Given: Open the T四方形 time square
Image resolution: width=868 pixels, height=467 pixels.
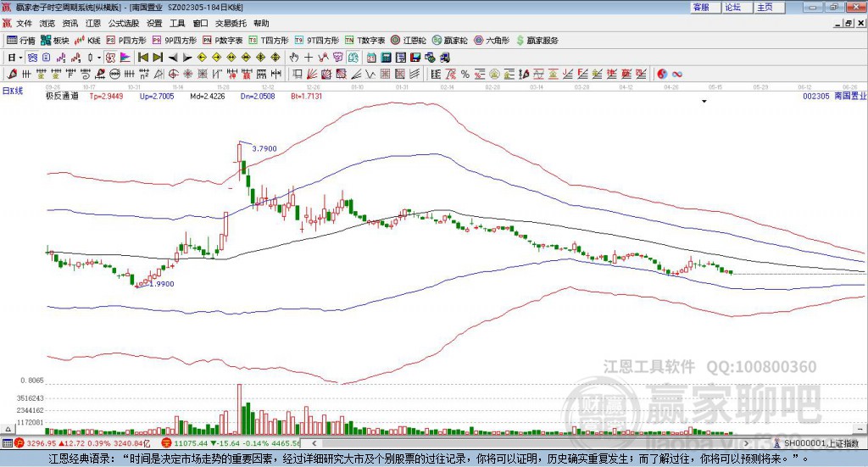Looking at the screenshot, I should coord(269,41).
